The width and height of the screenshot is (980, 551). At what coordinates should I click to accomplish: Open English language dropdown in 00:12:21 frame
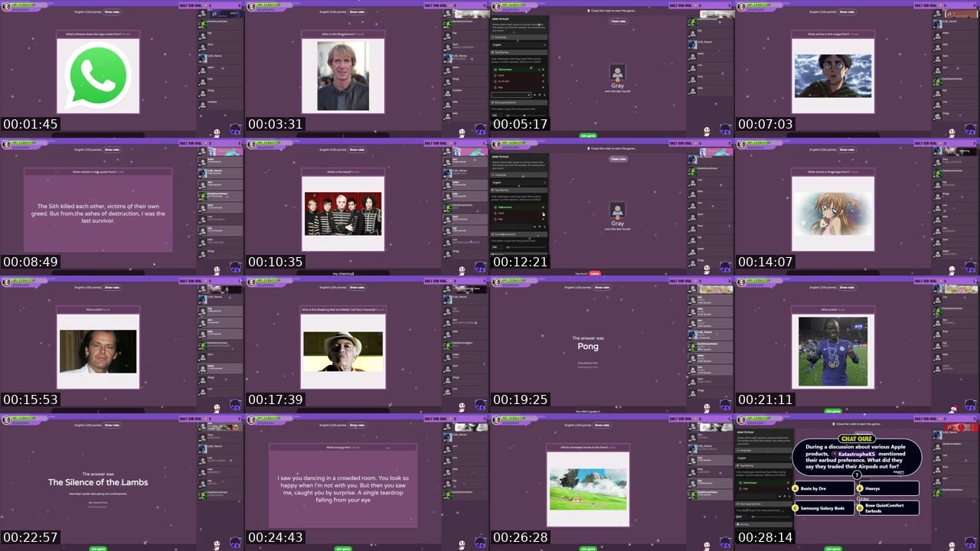519,183
